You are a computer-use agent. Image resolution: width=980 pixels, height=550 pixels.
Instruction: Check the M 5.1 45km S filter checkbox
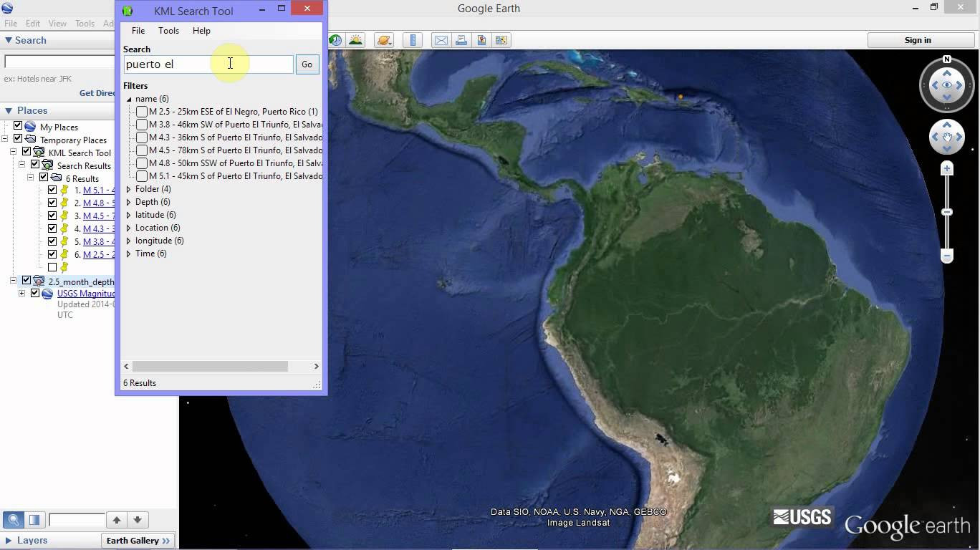[x=142, y=176]
